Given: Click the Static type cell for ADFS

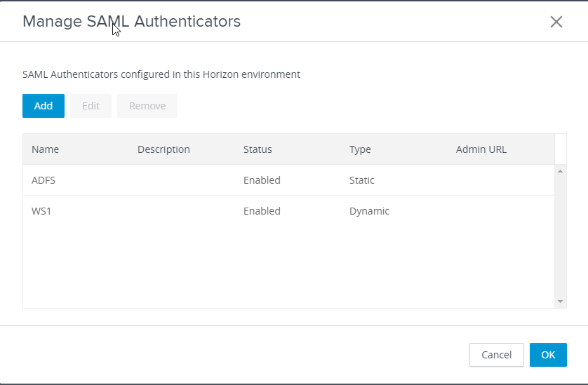Looking at the screenshot, I should [362, 180].
